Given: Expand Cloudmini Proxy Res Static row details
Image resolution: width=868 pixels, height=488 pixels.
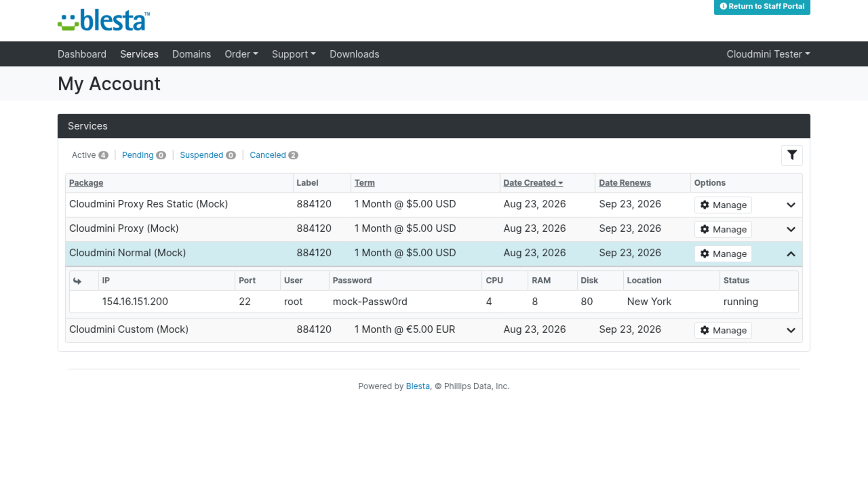Looking at the screenshot, I should click(791, 205).
